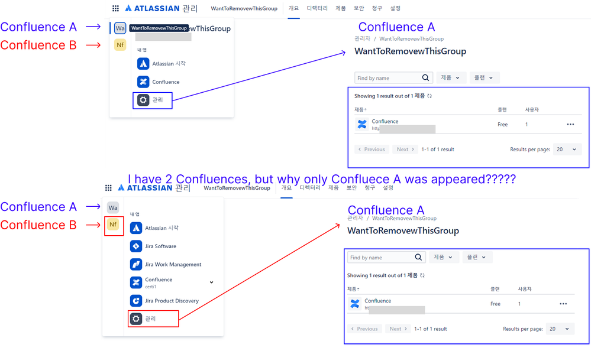Click the WantToRemovewThisGroup breadcrumb in upper panel

coord(412,39)
